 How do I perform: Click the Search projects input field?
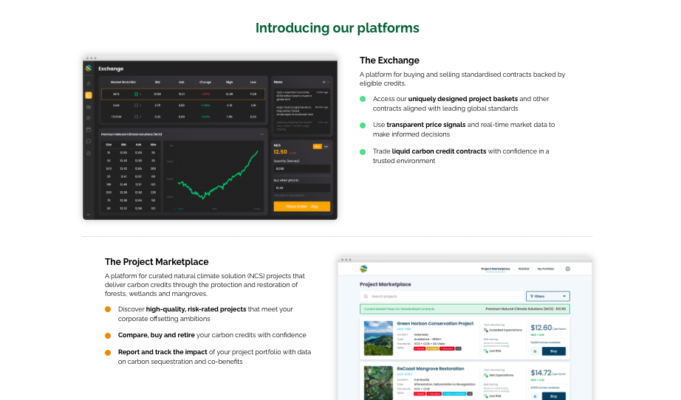pyautogui.click(x=443, y=296)
